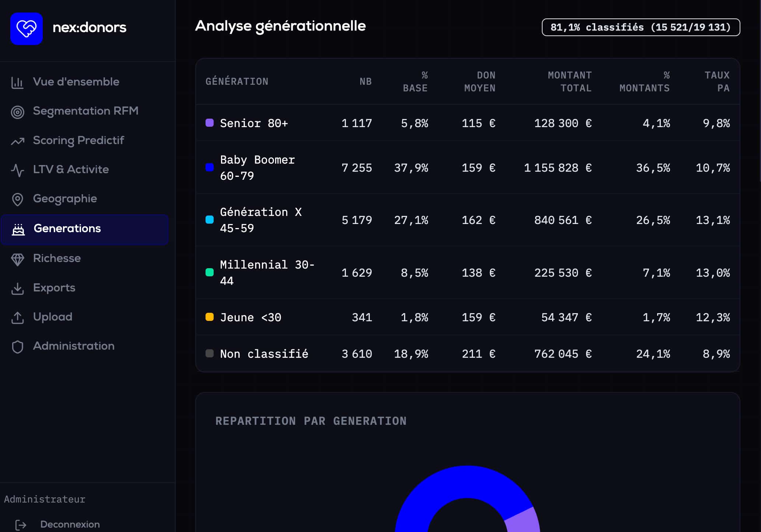The height and width of the screenshot is (532, 761).
Task: Click the REPARTITION PAR GENERATION heading
Action: point(311,421)
